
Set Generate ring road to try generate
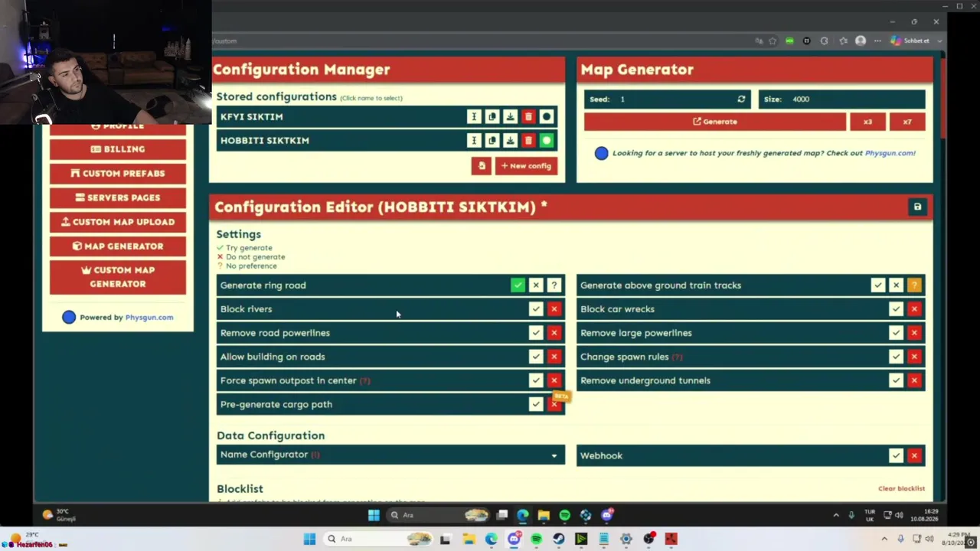518,285
